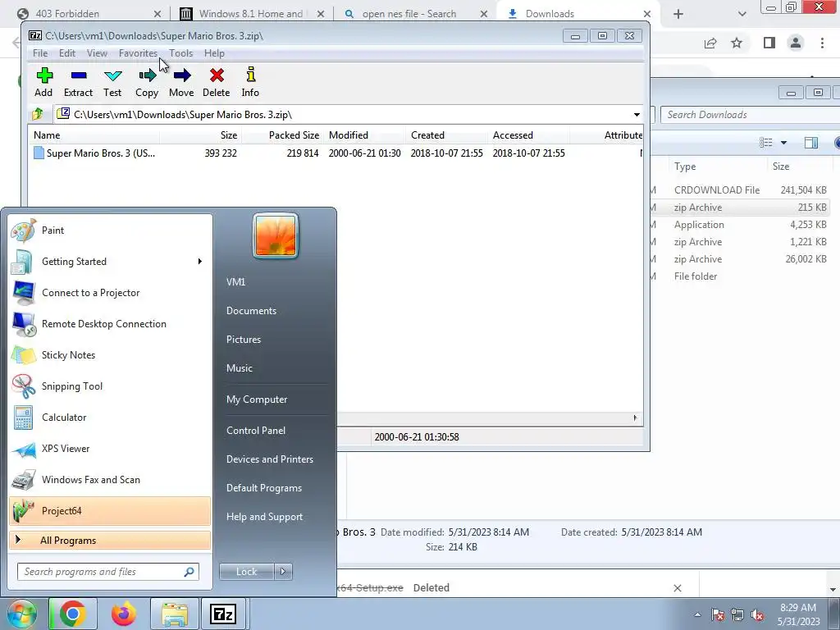Sort by Modified column header in 7-Zip

[364, 135]
